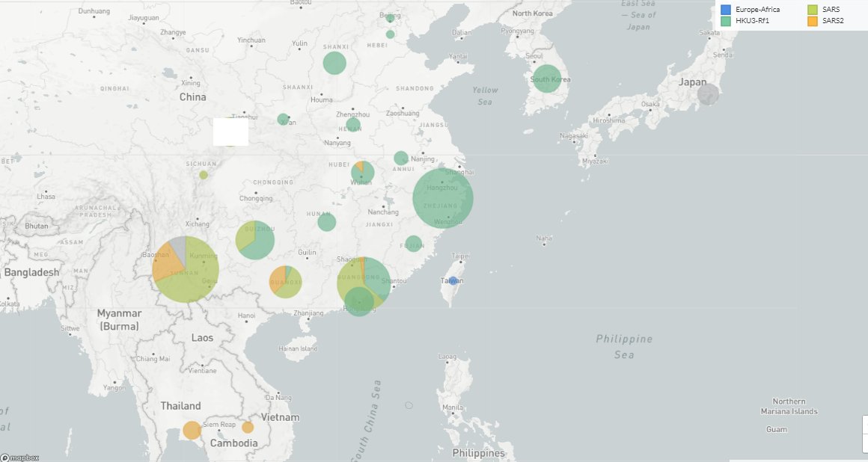This screenshot has width=868, height=462.
Task: Click the green circle over Anhui
Action: (x=401, y=158)
